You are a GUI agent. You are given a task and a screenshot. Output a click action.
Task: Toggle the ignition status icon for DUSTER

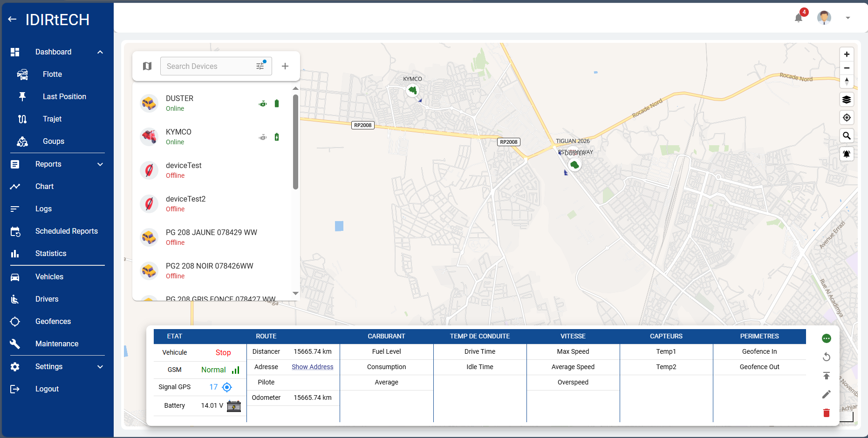click(x=263, y=103)
